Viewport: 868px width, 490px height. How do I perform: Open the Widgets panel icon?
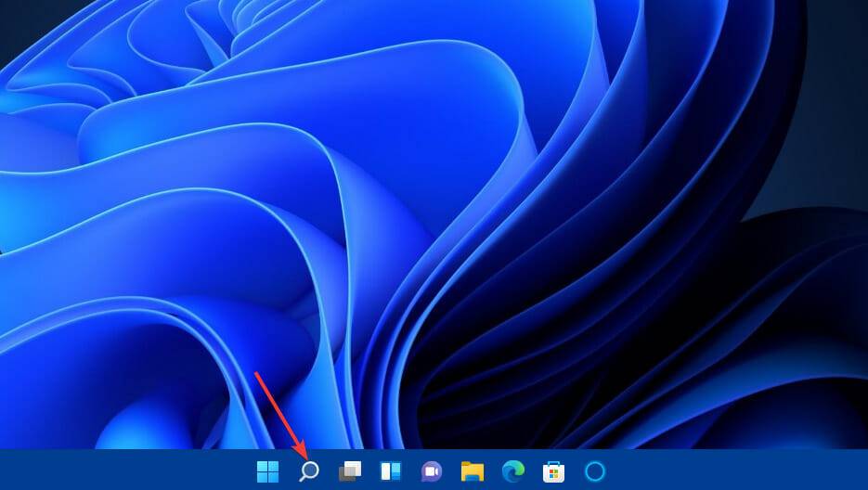(390, 471)
